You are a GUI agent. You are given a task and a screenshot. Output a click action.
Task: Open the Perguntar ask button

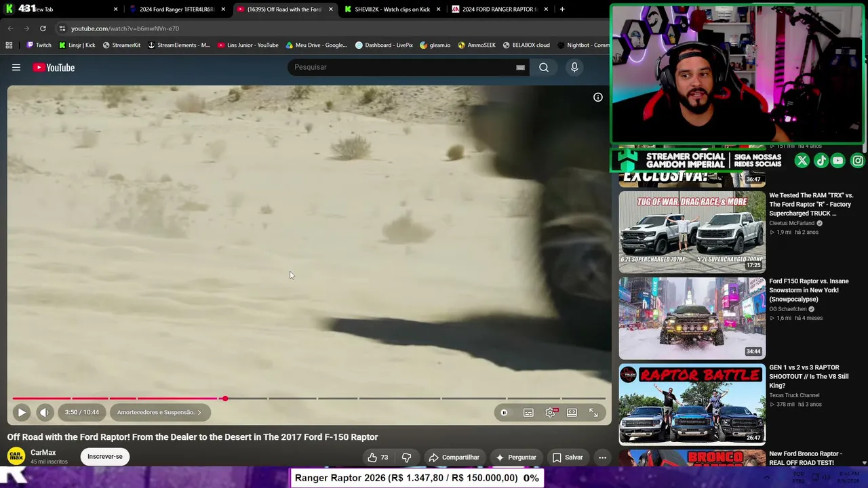[515, 457]
